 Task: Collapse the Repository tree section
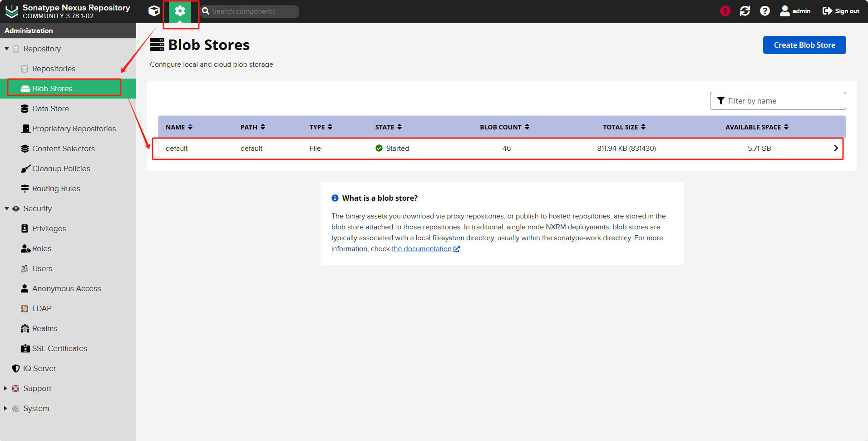click(7, 49)
